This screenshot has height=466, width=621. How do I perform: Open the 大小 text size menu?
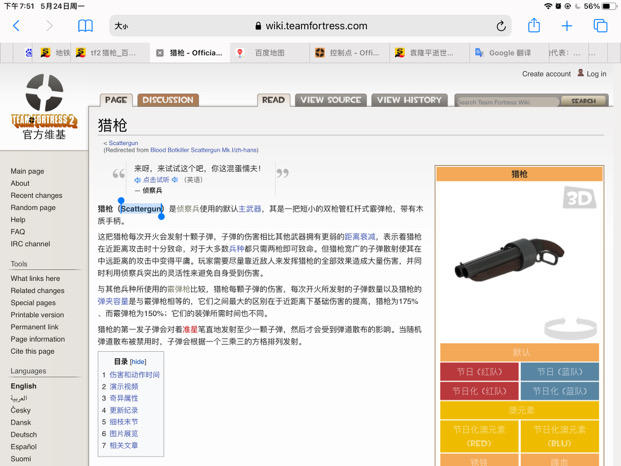click(121, 26)
